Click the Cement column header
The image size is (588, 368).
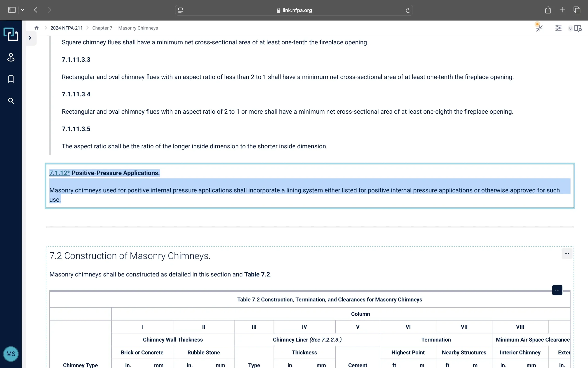(x=357, y=365)
